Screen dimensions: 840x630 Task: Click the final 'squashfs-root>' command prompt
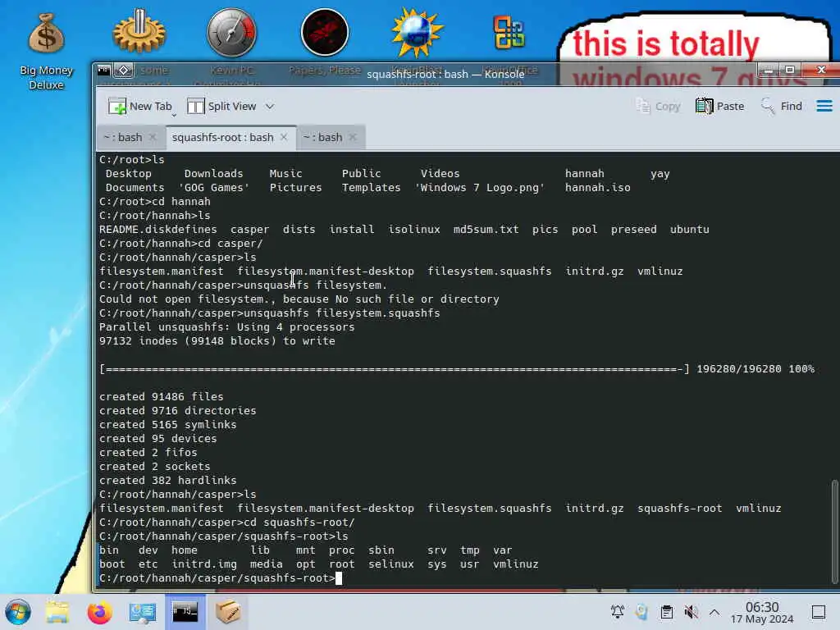tap(217, 577)
